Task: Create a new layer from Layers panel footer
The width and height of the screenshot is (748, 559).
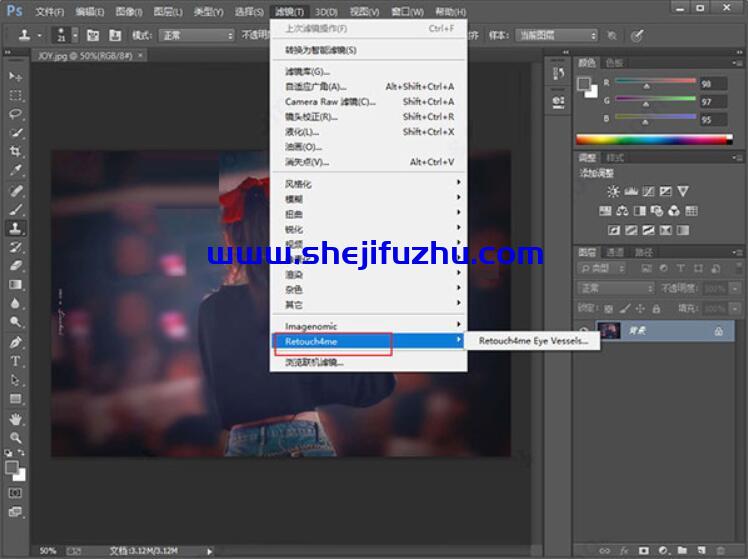Action: click(701, 550)
